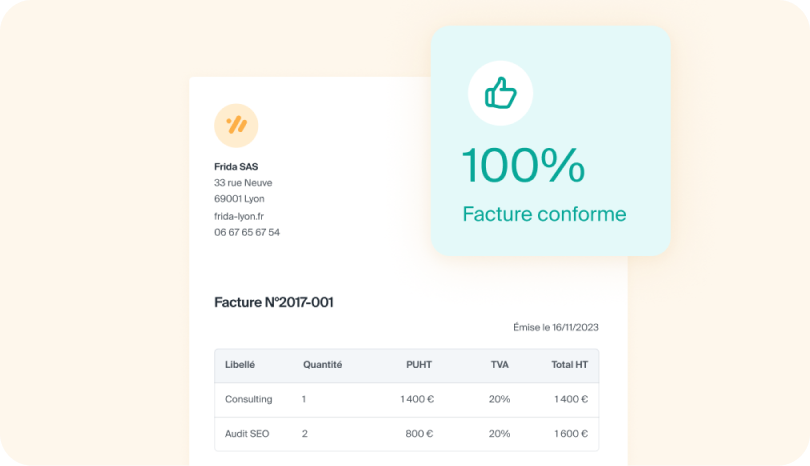Select the Frida SAS company name
This screenshot has height=466, width=810.
tap(236, 166)
